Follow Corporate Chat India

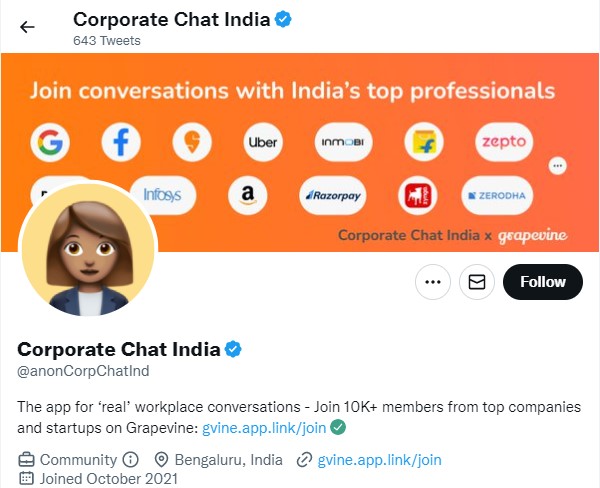pos(542,283)
